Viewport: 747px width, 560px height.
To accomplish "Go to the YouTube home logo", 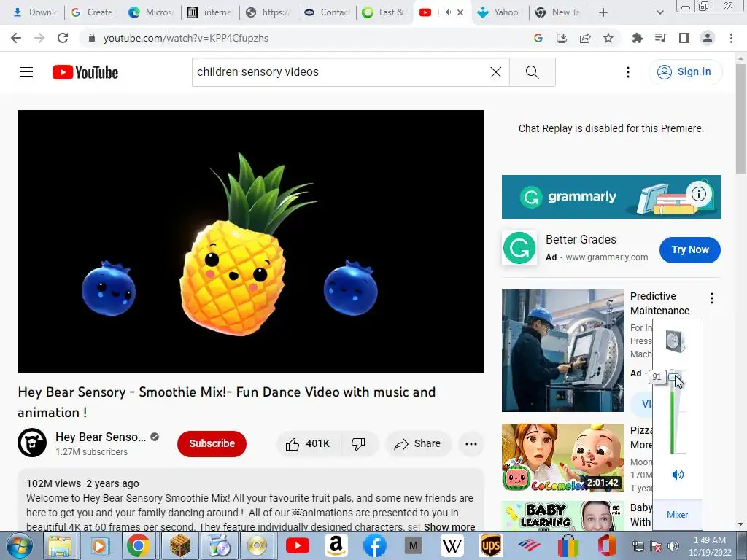I will pyautogui.click(x=85, y=72).
